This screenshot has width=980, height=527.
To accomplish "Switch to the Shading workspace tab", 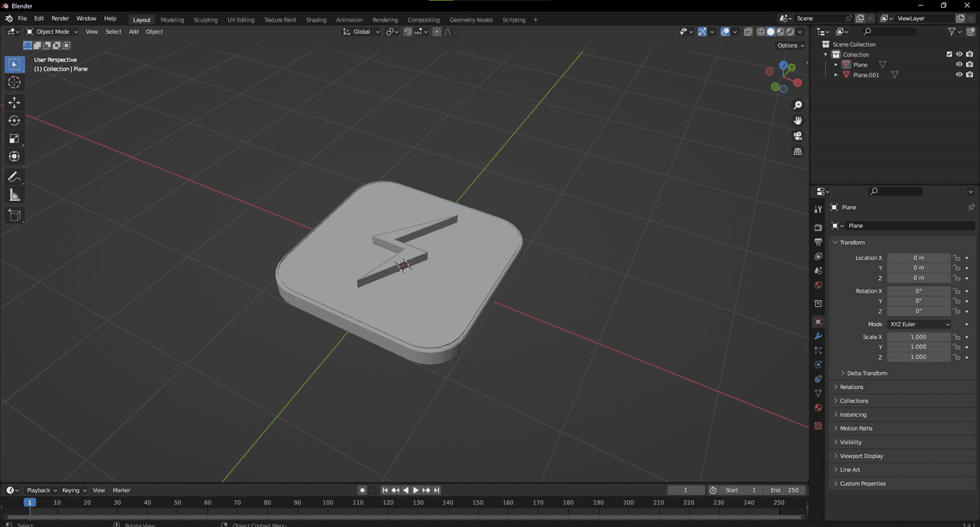I will [x=315, y=20].
